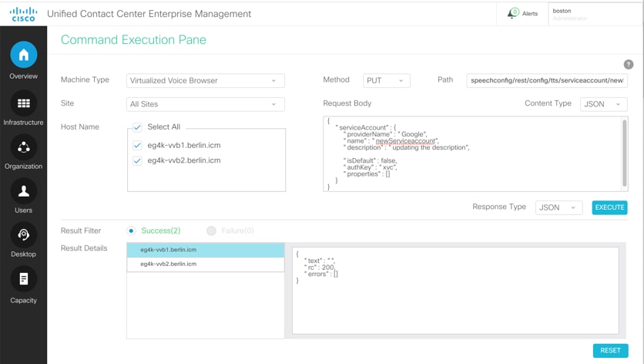Screen dimensions: 644x364
Task: Open the Capacity document icon
Action: point(23,279)
